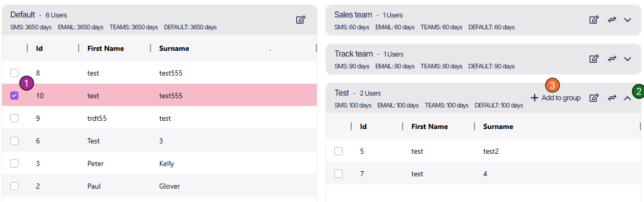Click the plus icon beside Add to group
This screenshot has height=202, width=644.
[x=535, y=98]
